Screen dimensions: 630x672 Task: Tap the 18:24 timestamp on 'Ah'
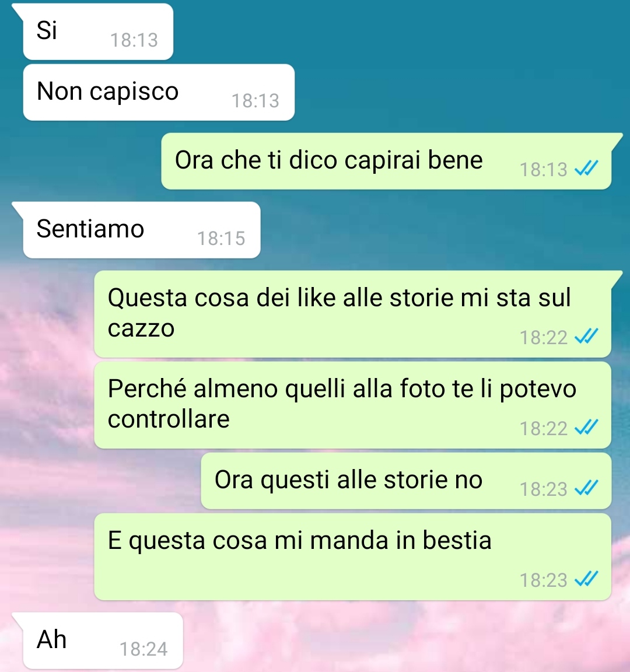143,649
